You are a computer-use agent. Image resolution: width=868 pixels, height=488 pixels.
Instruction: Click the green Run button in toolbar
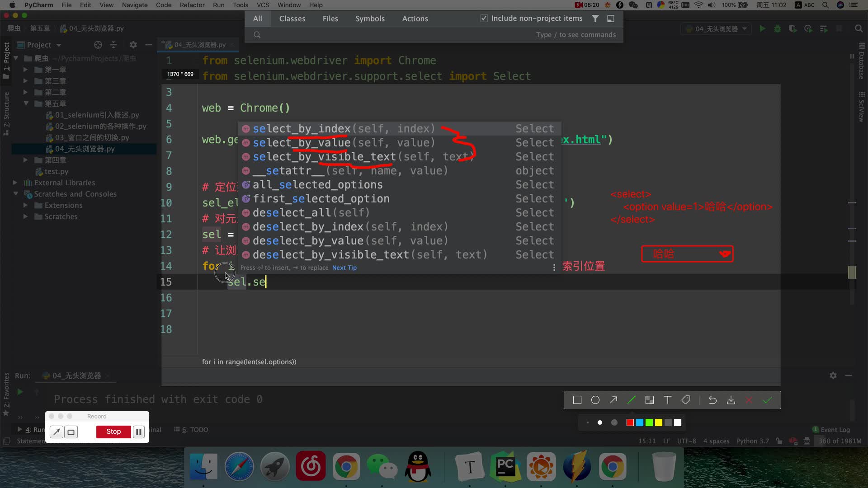coord(762,29)
